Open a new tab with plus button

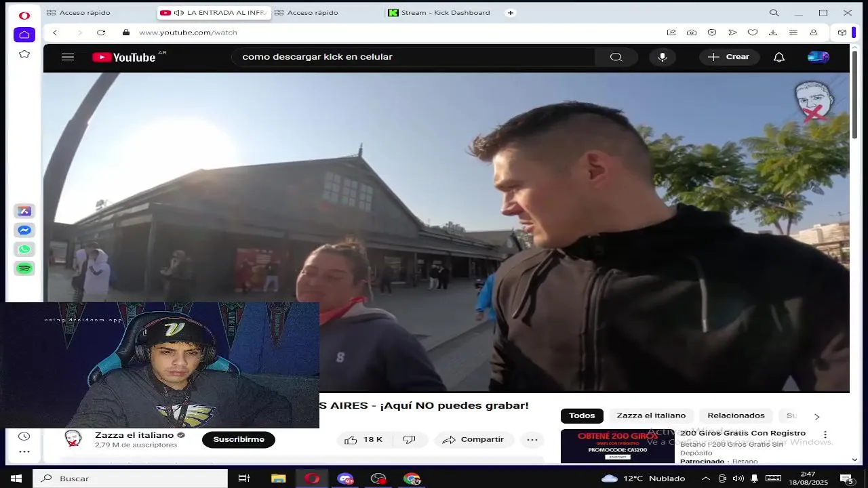[511, 13]
